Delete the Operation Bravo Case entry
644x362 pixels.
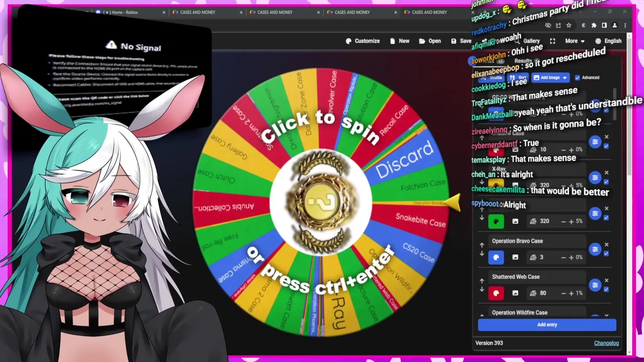click(x=606, y=244)
